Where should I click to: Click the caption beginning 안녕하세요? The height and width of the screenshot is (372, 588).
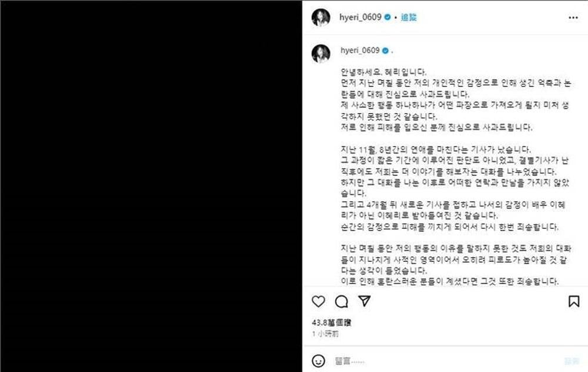pos(383,72)
